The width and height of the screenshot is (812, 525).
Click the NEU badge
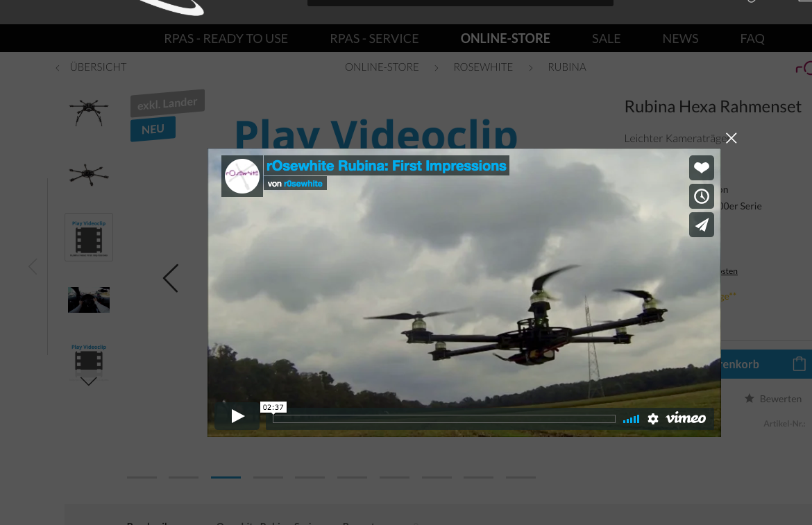[x=153, y=129]
